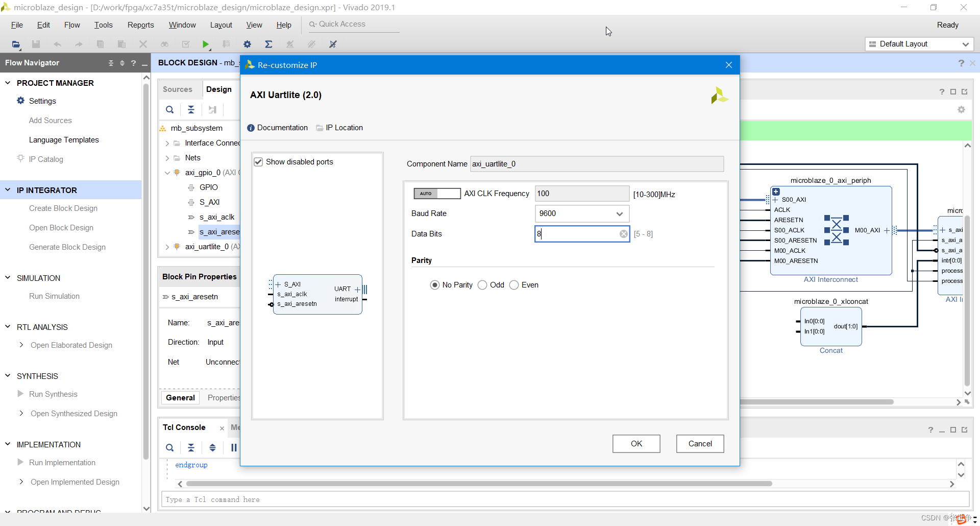Click diagram settings gear icon at right

coord(961,110)
